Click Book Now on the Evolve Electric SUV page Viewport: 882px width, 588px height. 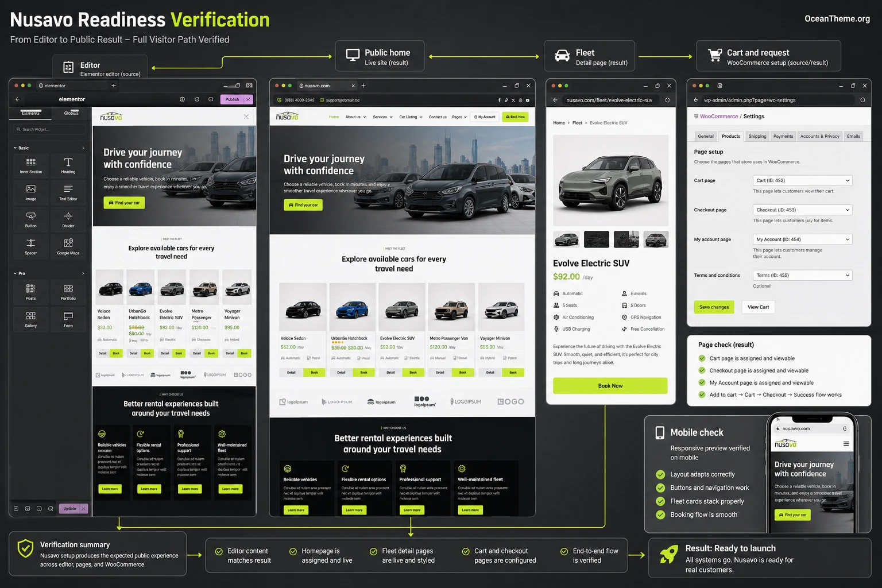(610, 386)
